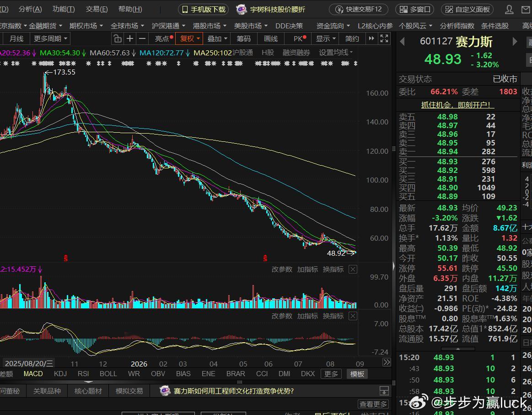Click the download icon beside news bar
Image resolution: width=532 pixels, height=415 pixels.
pos(384,391)
